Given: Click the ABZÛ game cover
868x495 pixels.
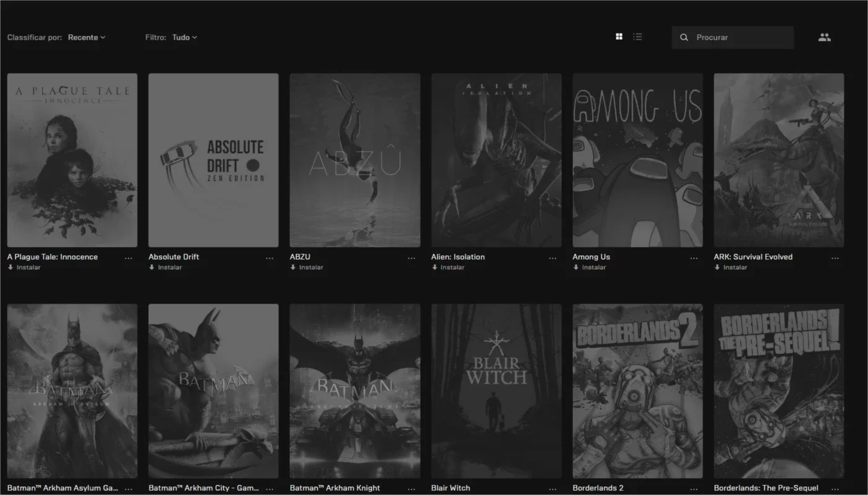Looking at the screenshot, I should coord(355,160).
